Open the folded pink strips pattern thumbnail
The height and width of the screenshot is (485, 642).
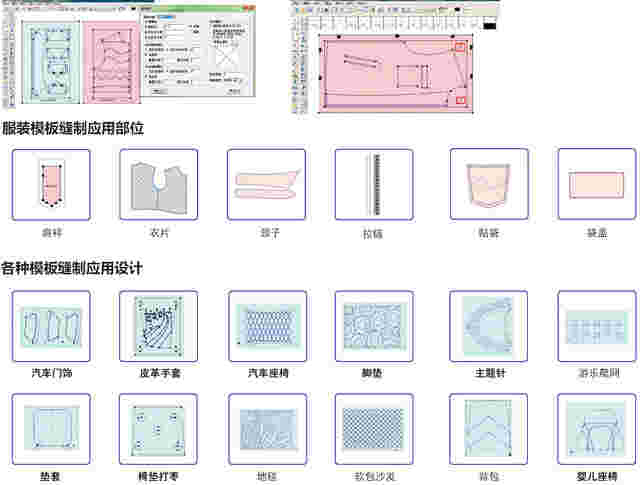pyautogui.click(x=267, y=185)
